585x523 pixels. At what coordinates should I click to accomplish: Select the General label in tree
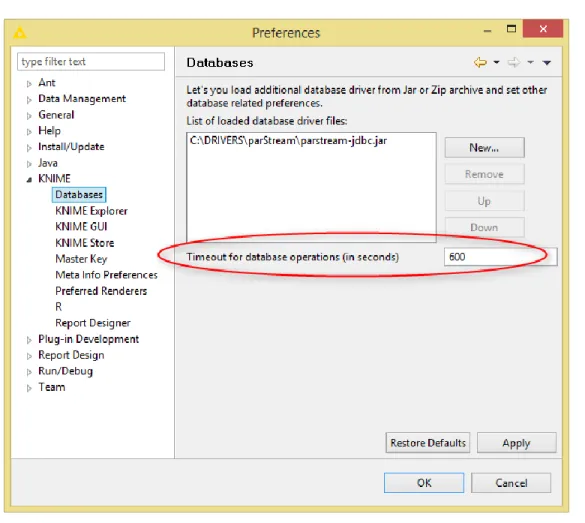click(x=56, y=115)
